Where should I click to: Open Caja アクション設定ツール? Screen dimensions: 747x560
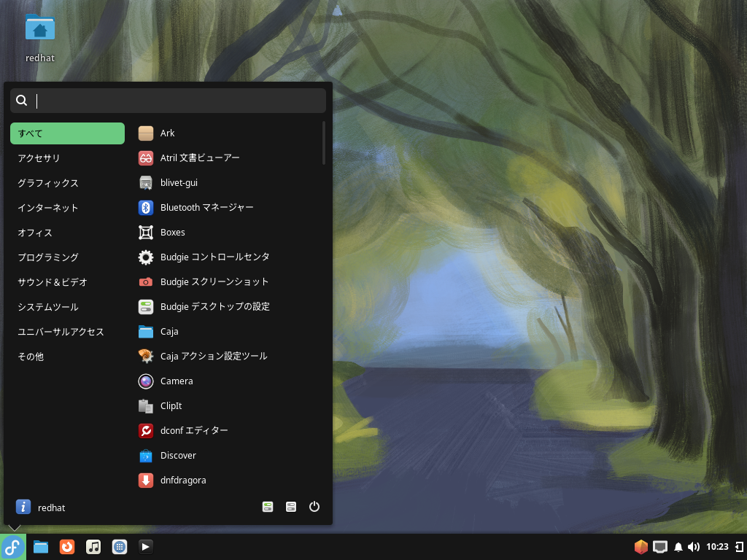coord(228,356)
